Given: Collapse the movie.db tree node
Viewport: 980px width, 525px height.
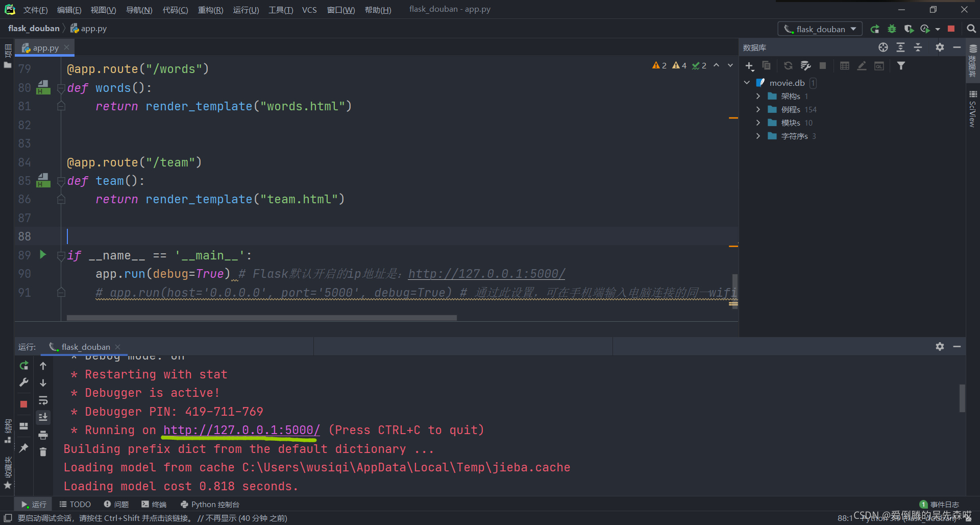Looking at the screenshot, I should click(x=747, y=82).
